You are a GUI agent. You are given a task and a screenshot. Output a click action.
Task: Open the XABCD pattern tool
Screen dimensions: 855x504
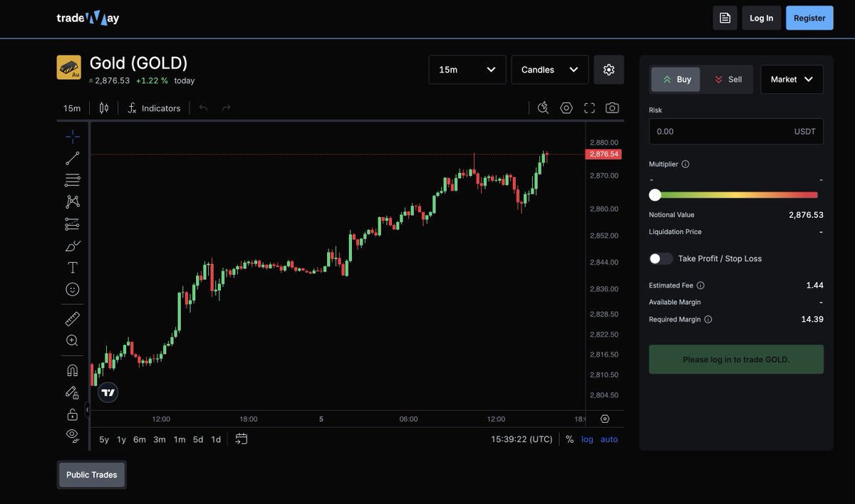(x=71, y=201)
